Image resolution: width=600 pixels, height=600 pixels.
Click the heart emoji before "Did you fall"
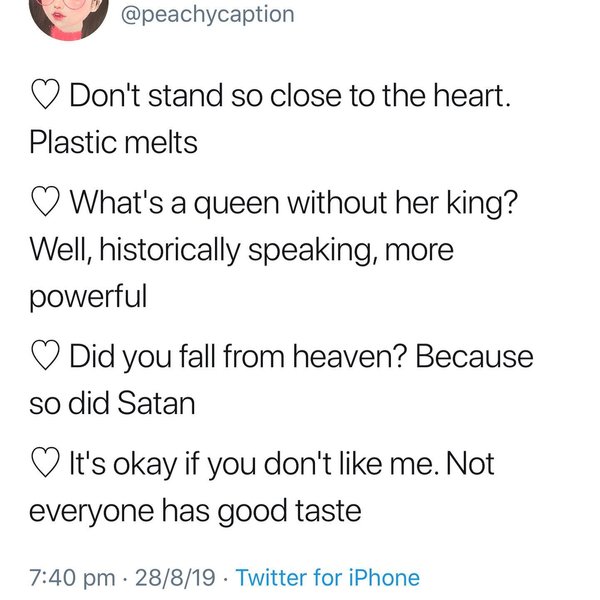tap(45, 357)
